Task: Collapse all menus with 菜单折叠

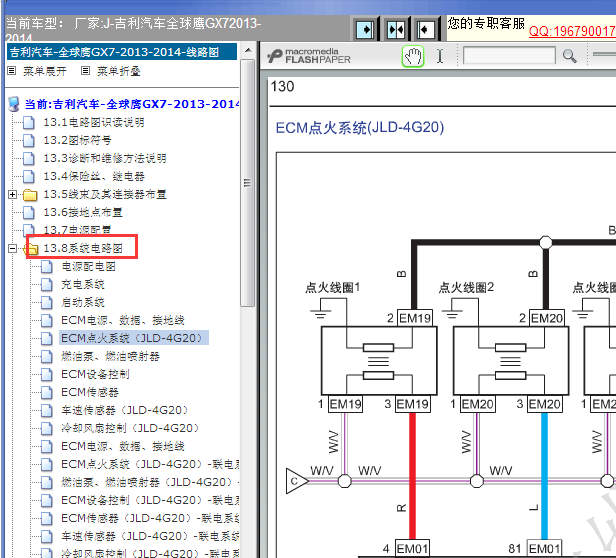Action: pos(119,71)
